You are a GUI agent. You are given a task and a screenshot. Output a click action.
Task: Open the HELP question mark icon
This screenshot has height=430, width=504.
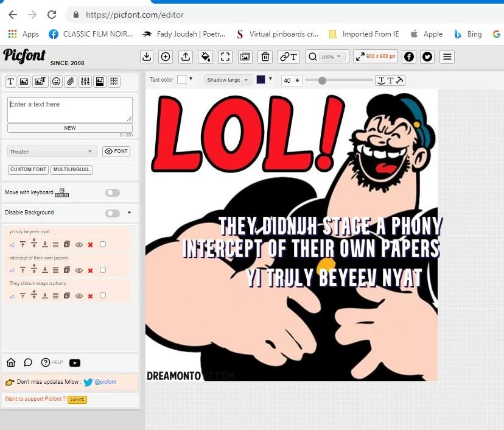pos(46,362)
